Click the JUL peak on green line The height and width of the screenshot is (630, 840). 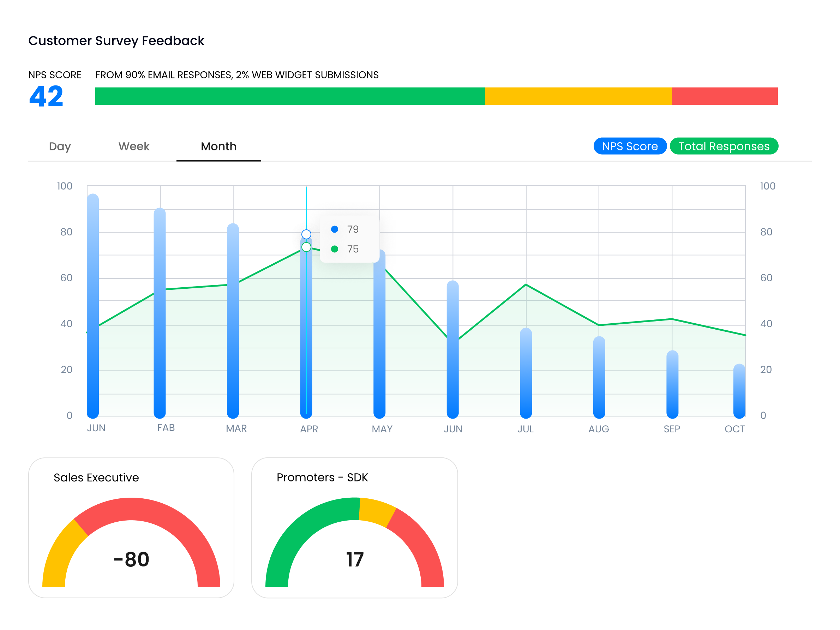(526, 284)
